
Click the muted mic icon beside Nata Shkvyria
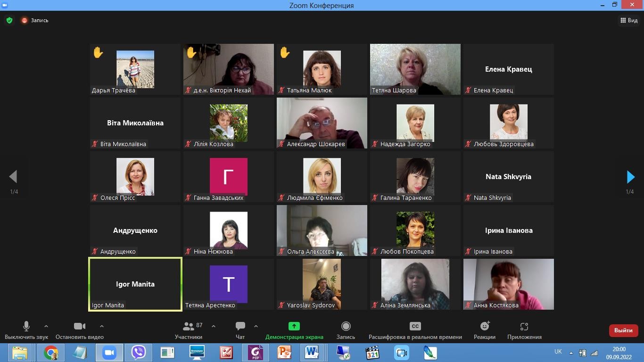point(469,197)
